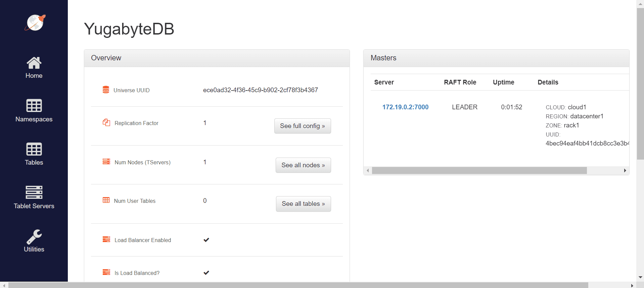This screenshot has width=644, height=288.
Task: Open the Tablet Servers stack icon
Action: pos(34,192)
